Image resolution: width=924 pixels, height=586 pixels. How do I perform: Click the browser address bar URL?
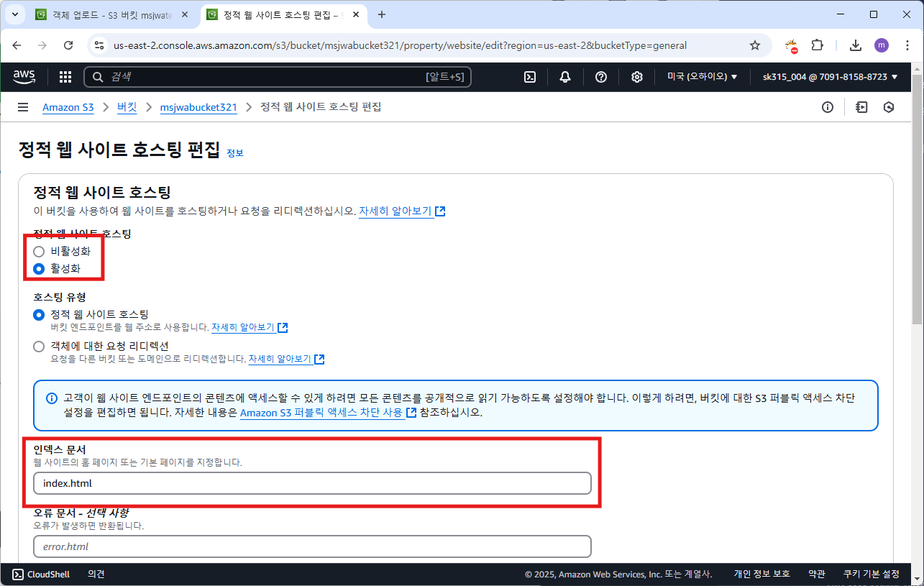point(400,45)
